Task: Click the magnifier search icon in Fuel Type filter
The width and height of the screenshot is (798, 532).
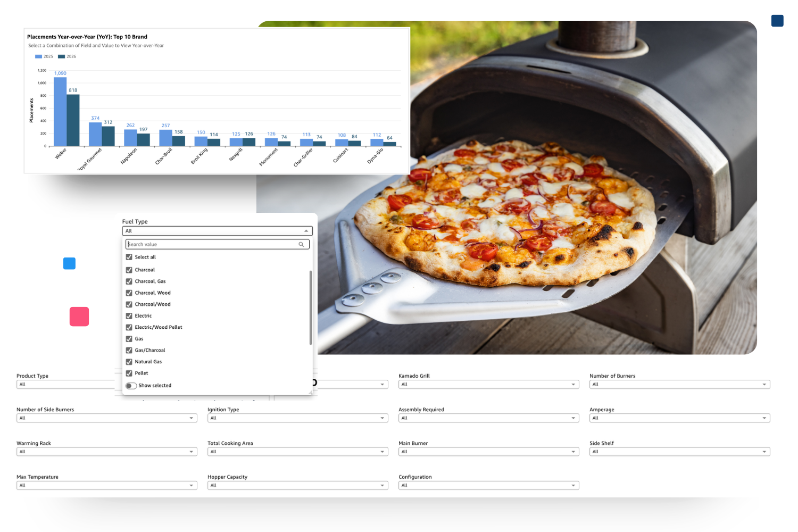Action: [x=301, y=244]
